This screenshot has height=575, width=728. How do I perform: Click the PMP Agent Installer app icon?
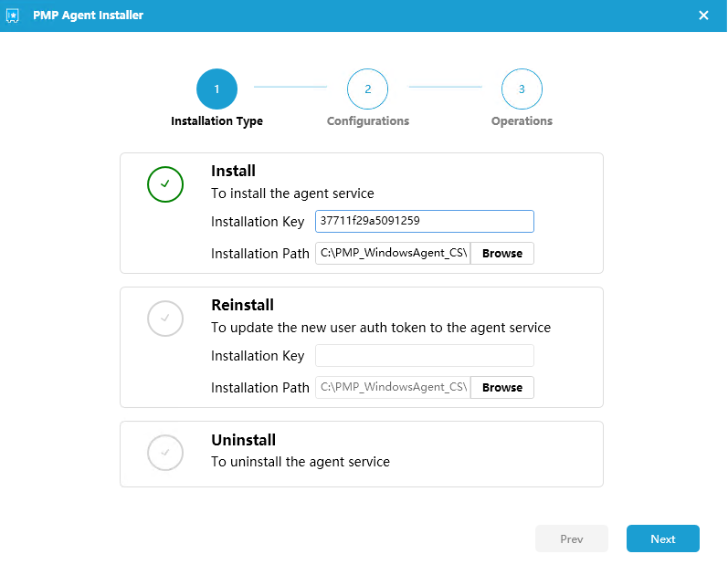13,16
